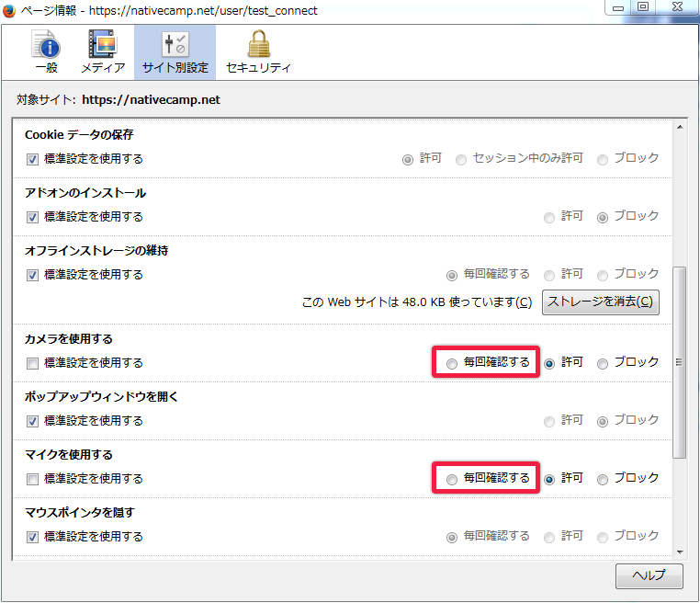Select 許可 radio for マイクを使用する

point(549,479)
